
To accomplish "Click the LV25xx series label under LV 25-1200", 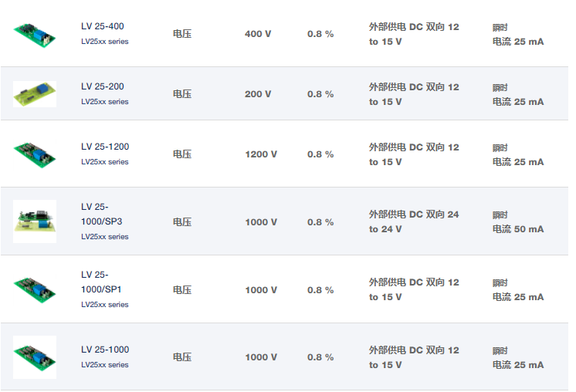I will pyautogui.click(x=105, y=162).
